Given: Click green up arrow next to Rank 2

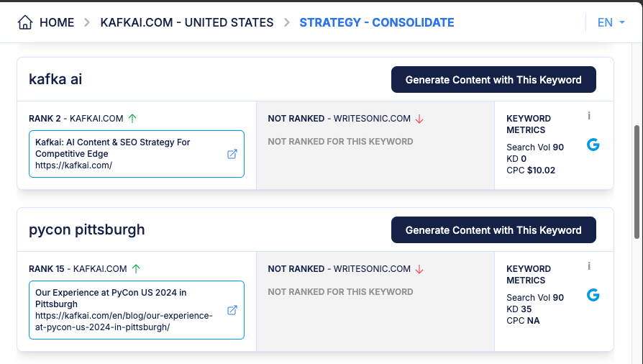Looking at the screenshot, I should tap(132, 119).
